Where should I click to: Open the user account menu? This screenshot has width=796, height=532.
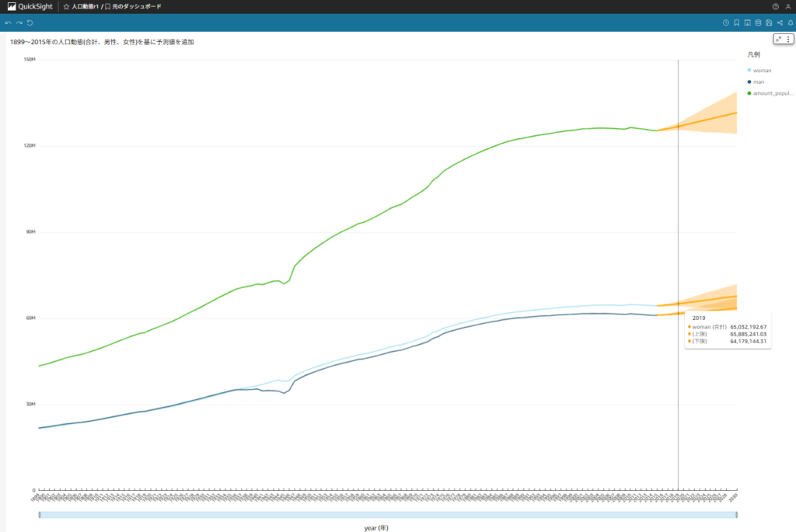[787, 6]
